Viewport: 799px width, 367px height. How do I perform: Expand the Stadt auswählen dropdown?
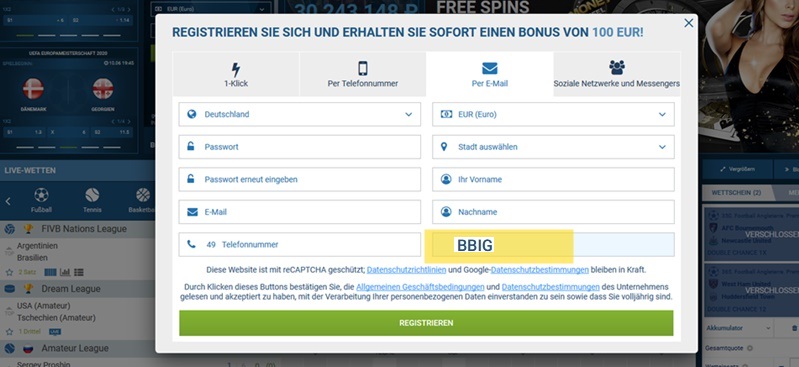(553, 147)
